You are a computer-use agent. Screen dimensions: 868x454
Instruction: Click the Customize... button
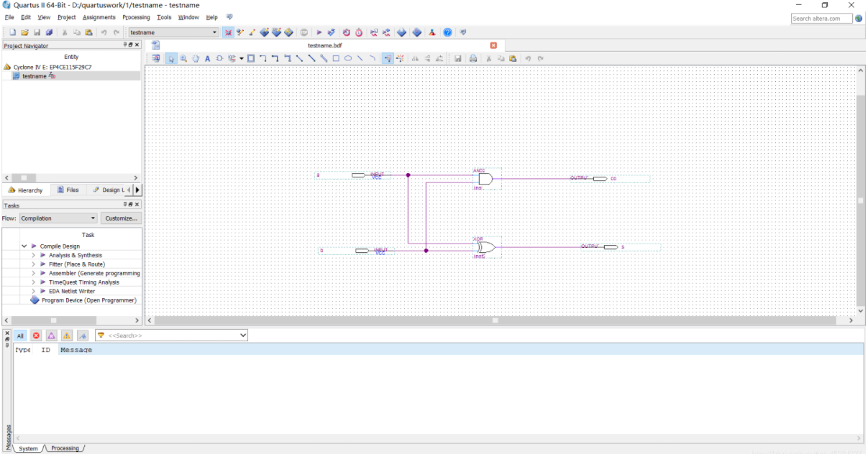120,218
